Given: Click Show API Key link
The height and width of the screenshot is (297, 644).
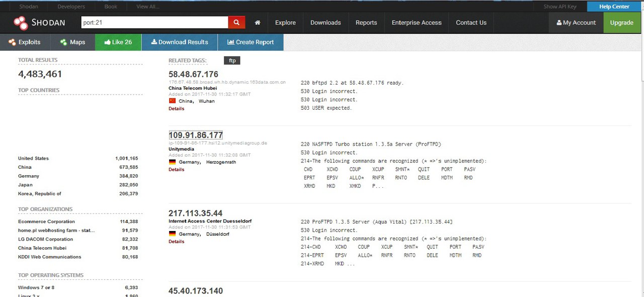Looking at the screenshot, I should point(560,7).
